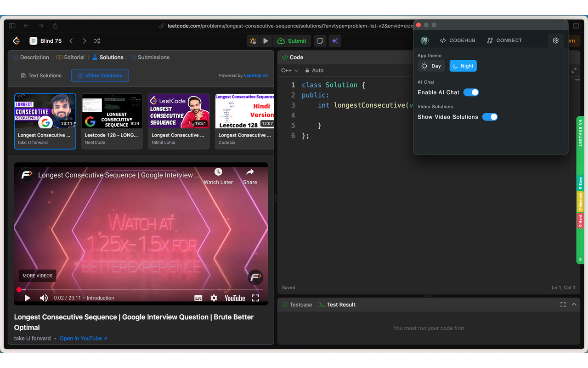Run the code with play icon
This screenshot has width=588, height=368.
[266, 41]
